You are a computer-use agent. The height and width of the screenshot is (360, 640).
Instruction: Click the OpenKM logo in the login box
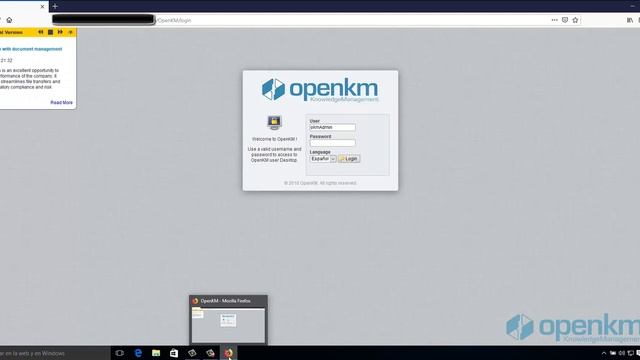click(320, 90)
